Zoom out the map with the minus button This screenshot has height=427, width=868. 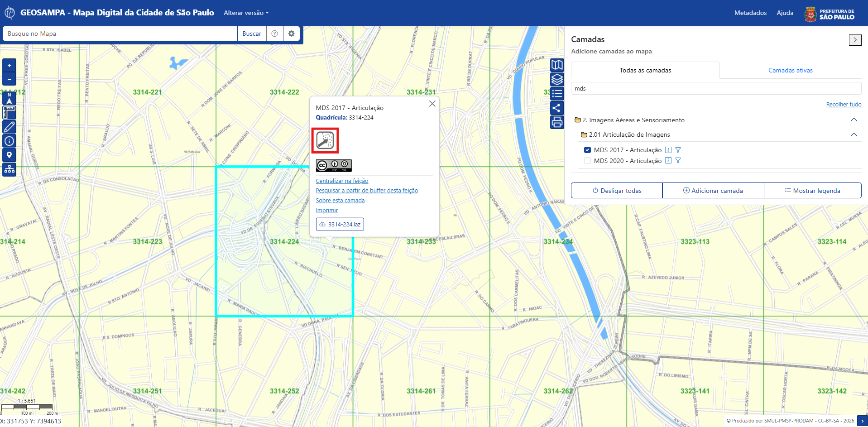pos(9,79)
